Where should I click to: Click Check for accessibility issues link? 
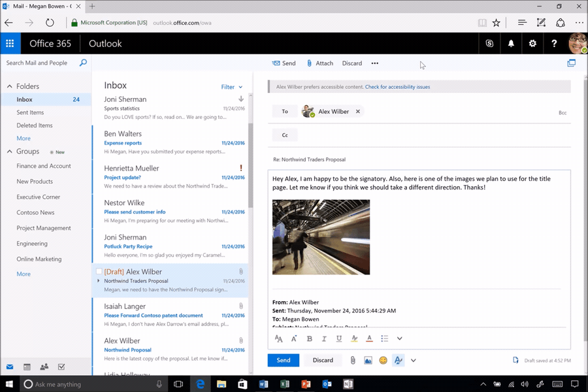coord(397,87)
